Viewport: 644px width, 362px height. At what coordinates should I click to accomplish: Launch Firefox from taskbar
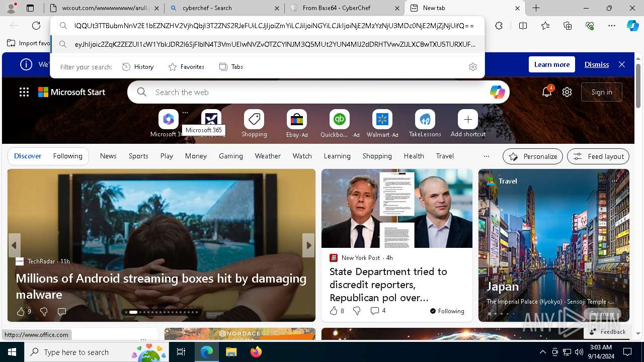click(x=256, y=352)
